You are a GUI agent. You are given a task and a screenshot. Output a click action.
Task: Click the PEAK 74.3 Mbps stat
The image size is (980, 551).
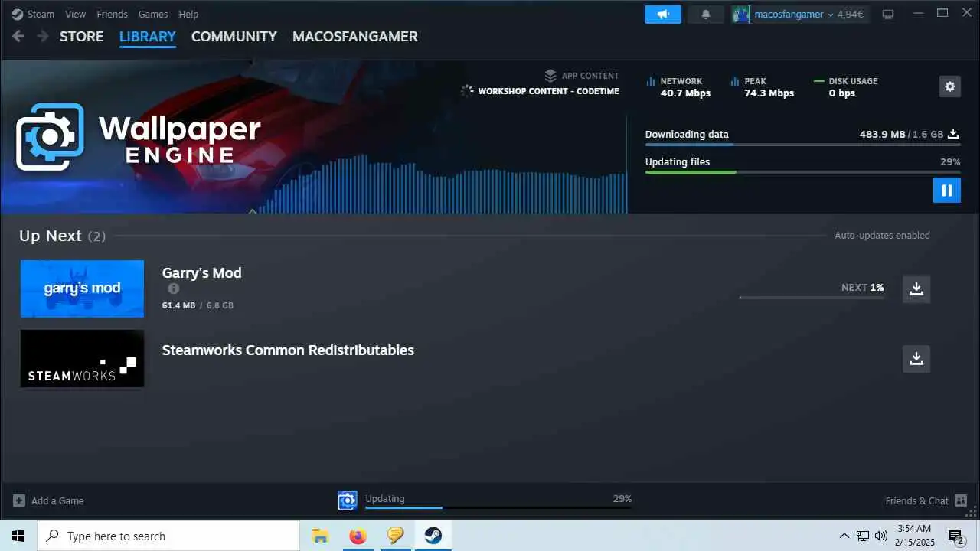[763, 86]
